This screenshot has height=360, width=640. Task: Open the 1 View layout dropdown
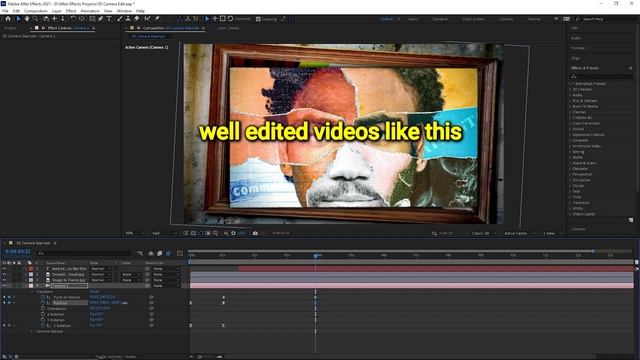click(552, 233)
